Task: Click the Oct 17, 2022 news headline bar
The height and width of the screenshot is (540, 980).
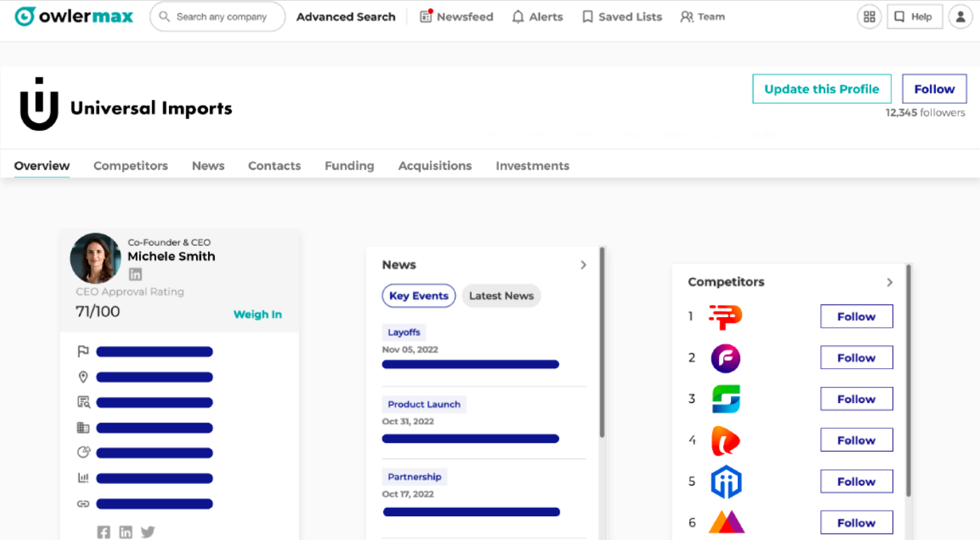Action: [472, 512]
